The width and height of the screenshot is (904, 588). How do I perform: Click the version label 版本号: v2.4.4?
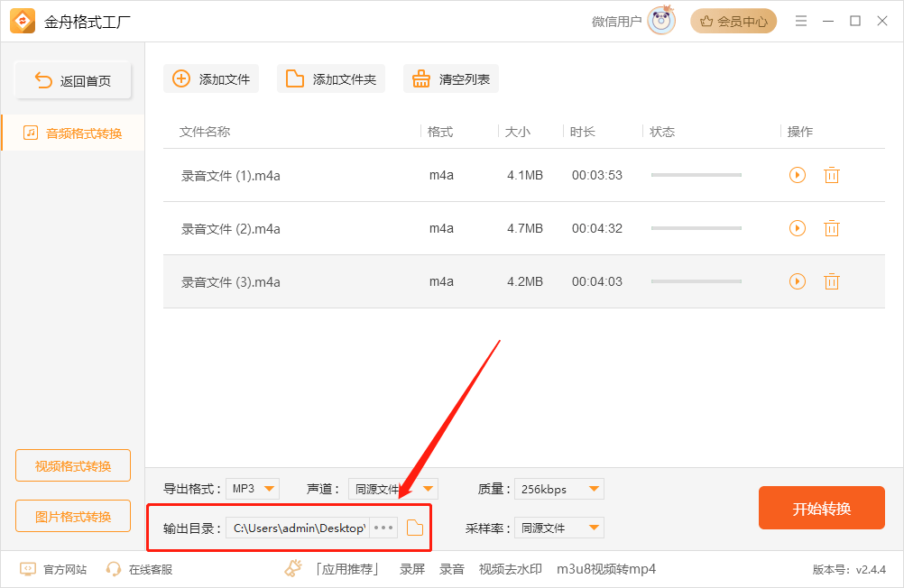[x=849, y=570]
